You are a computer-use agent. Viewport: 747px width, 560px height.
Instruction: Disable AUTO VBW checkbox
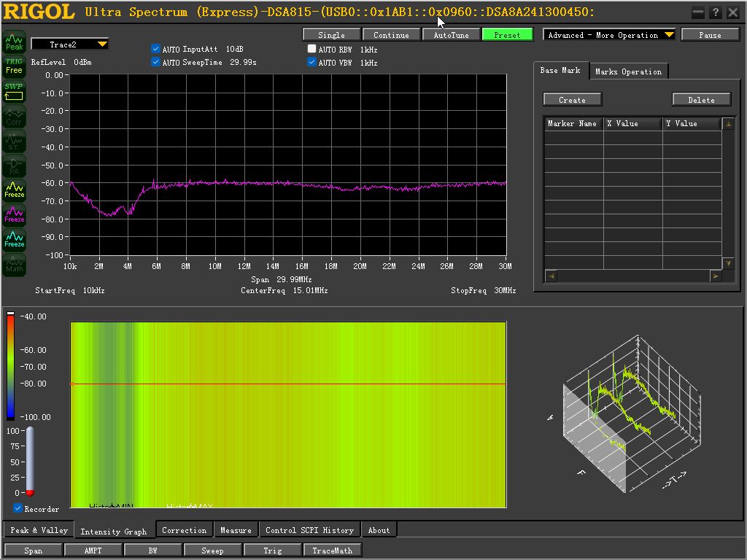click(x=311, y=62)
